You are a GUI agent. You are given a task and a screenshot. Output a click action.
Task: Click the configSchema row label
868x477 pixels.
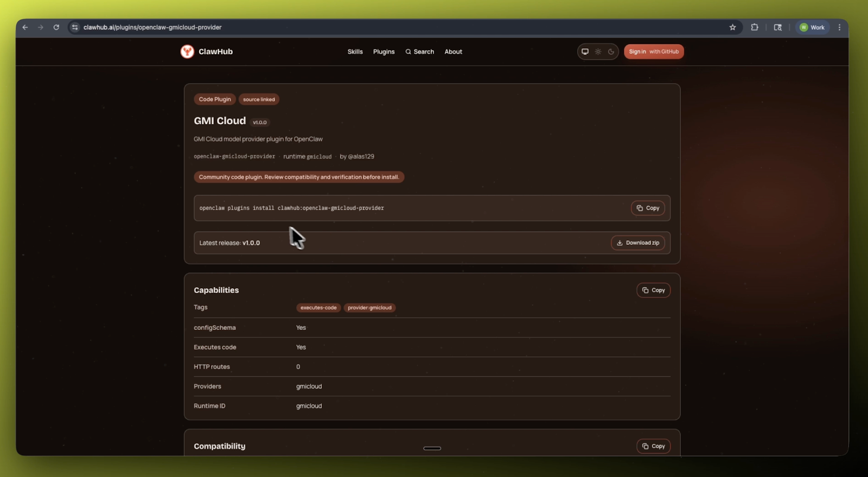pos(215,328)
